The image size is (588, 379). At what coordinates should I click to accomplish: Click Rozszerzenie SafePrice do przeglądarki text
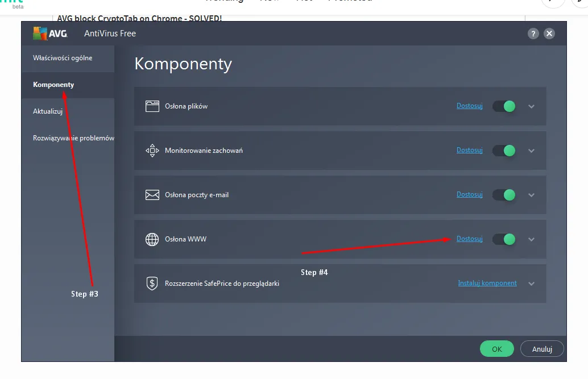pos(222,284)
